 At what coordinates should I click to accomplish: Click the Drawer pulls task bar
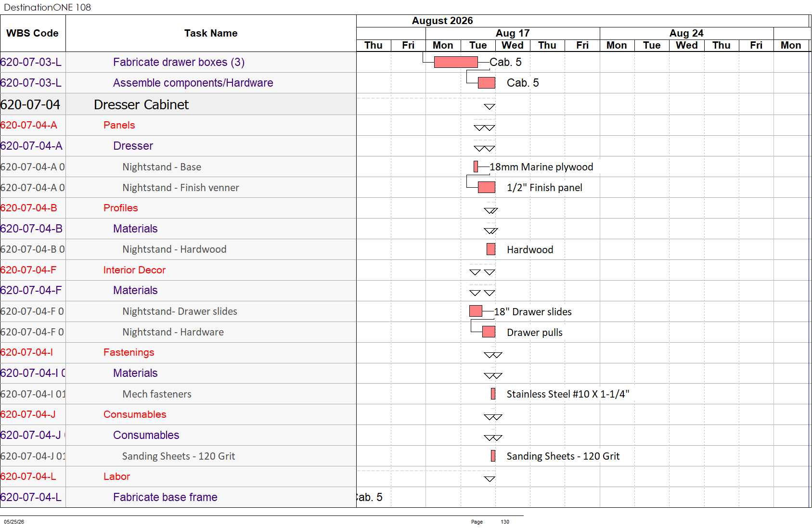point(489,332)
